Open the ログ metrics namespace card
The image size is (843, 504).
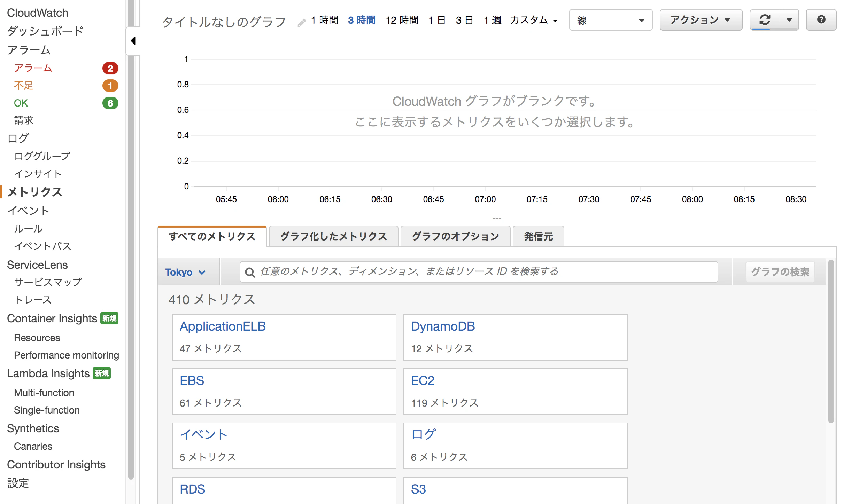click(515, 446)
